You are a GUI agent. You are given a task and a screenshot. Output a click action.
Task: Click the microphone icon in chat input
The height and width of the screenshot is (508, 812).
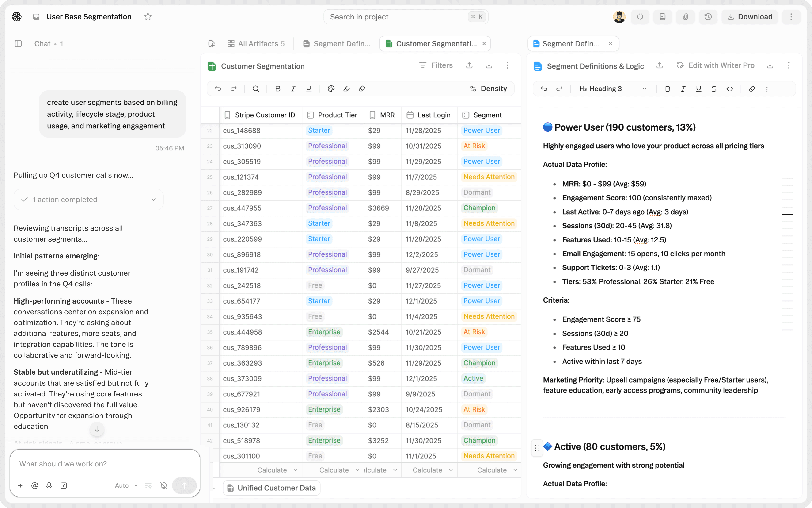click(49, 485)
